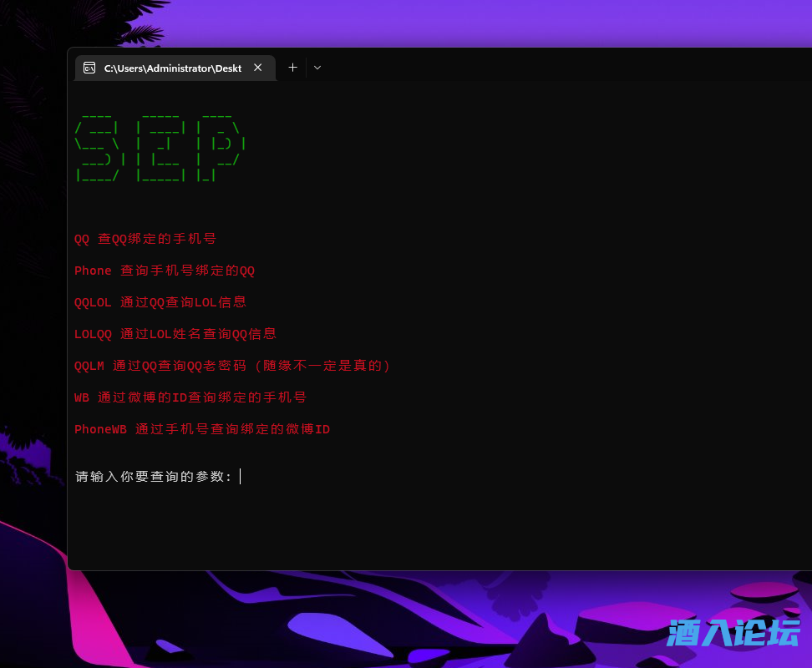Click the LOLQQ lookup option

[x=175, y=334]
